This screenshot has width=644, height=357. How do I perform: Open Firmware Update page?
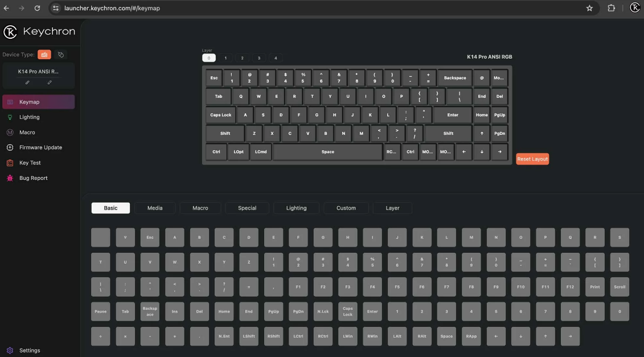[39, 147]
